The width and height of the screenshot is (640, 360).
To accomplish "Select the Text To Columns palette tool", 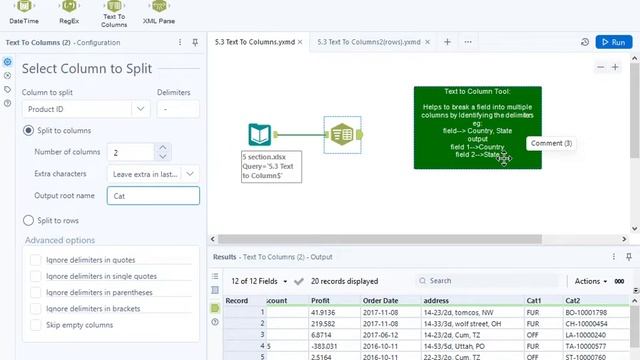I will 114,13.
